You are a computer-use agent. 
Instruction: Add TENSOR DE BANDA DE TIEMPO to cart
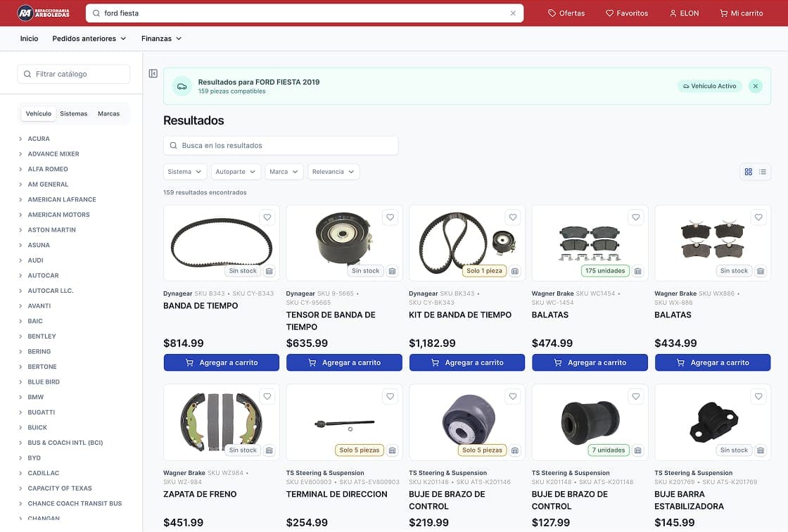point(344,362)
